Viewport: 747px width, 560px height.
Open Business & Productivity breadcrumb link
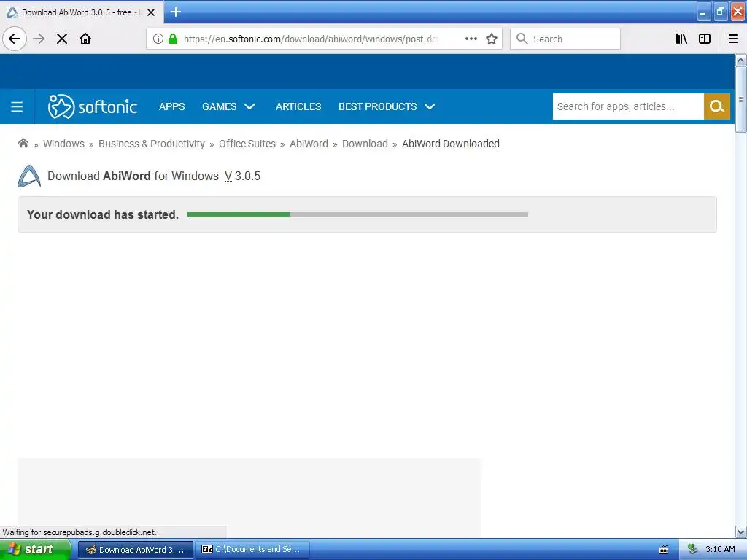[152, 144]
